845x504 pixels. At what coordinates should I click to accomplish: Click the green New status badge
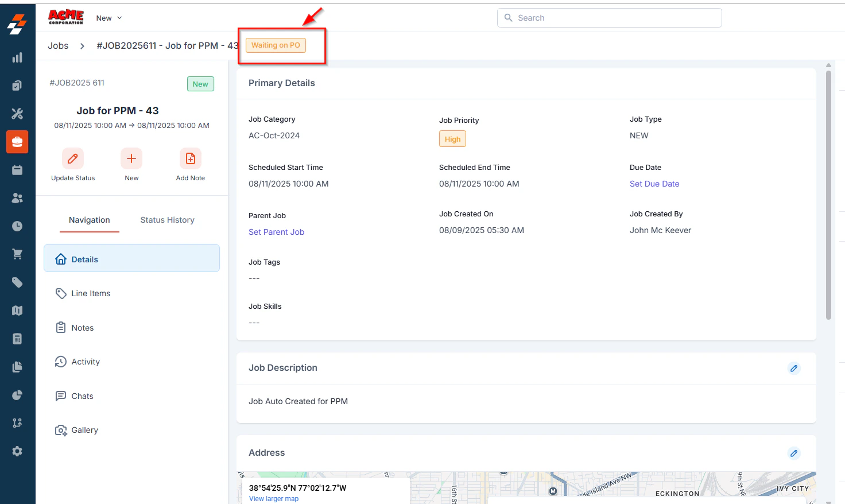tap(200, 84)
